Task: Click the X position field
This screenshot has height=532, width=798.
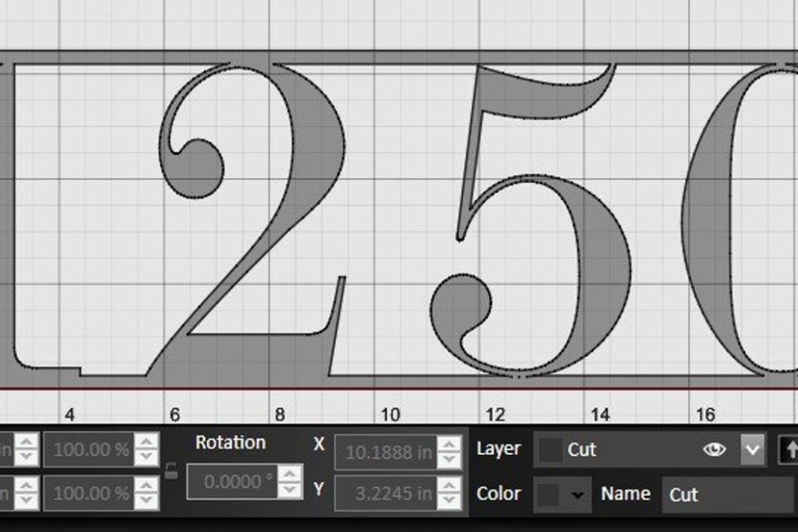Action: (385, 453)
